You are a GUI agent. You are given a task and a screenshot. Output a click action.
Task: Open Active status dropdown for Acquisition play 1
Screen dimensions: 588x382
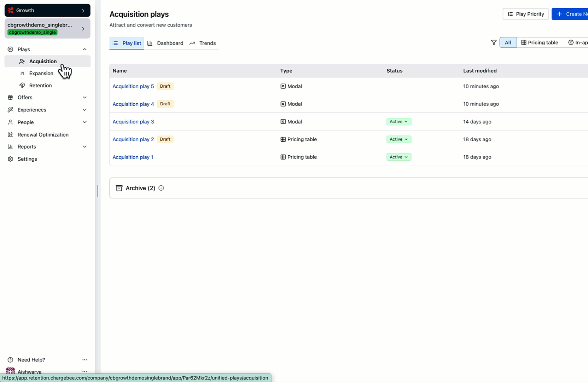(398, 157)
